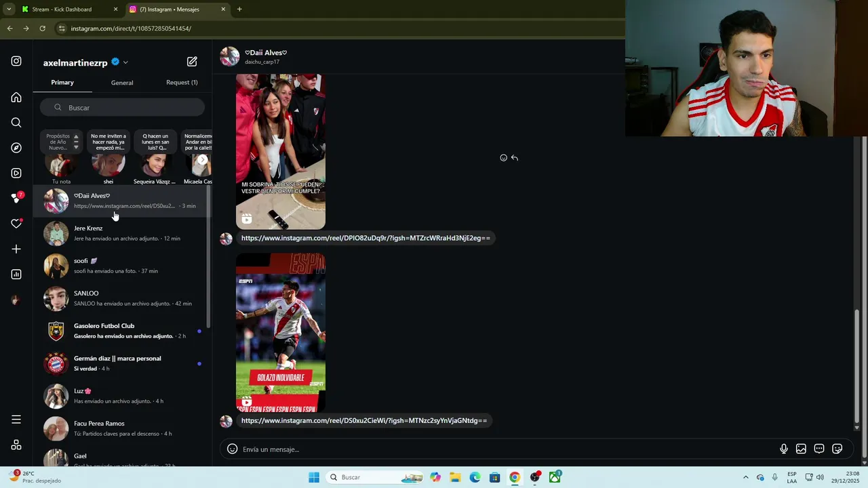868x488 pixels.
Task: Go to Home in Instagram sidebar
Action: tap(16, 98)
